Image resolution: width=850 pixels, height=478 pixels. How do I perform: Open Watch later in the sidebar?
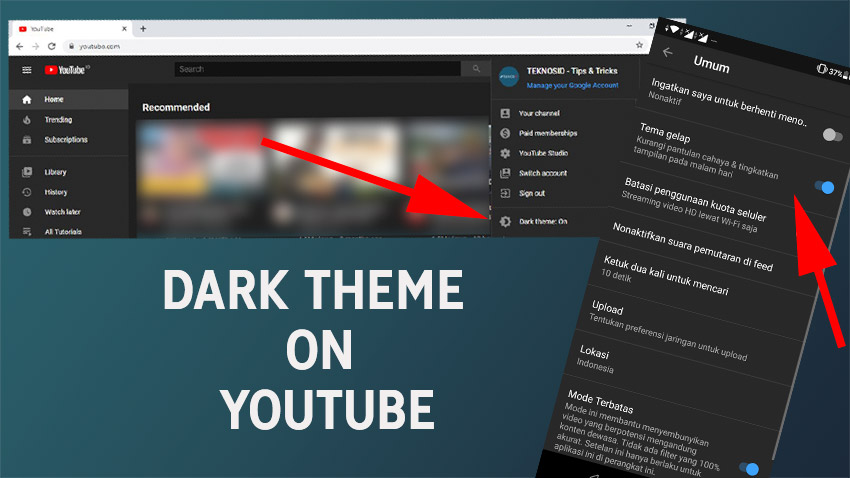[x=69, y=212]
